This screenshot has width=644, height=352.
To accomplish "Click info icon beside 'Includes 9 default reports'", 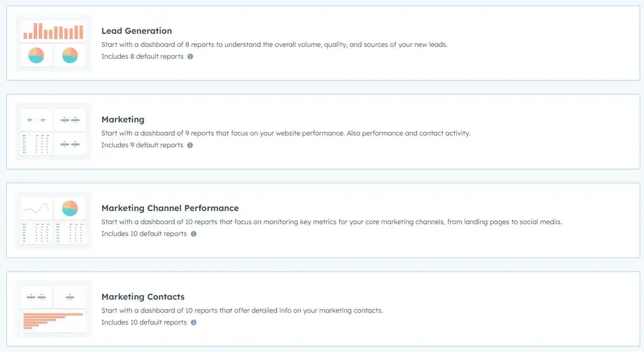I will click(x=190, y=145).
